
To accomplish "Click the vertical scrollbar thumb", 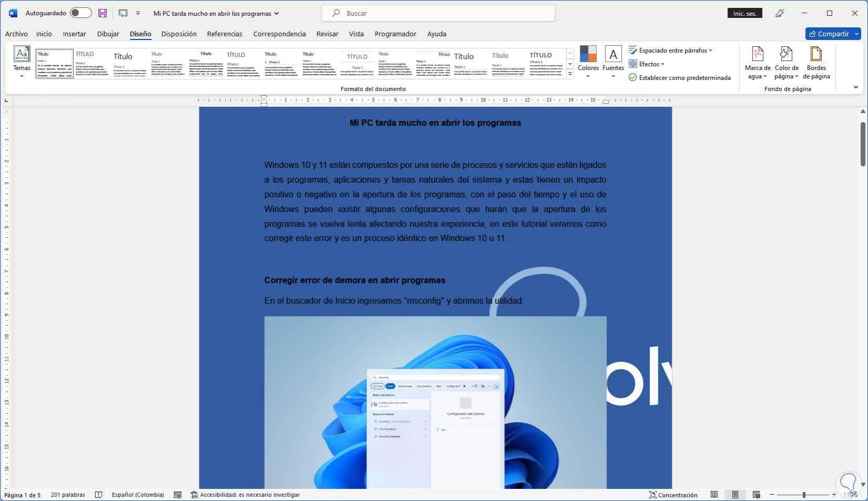I will [x=863, y=144].
